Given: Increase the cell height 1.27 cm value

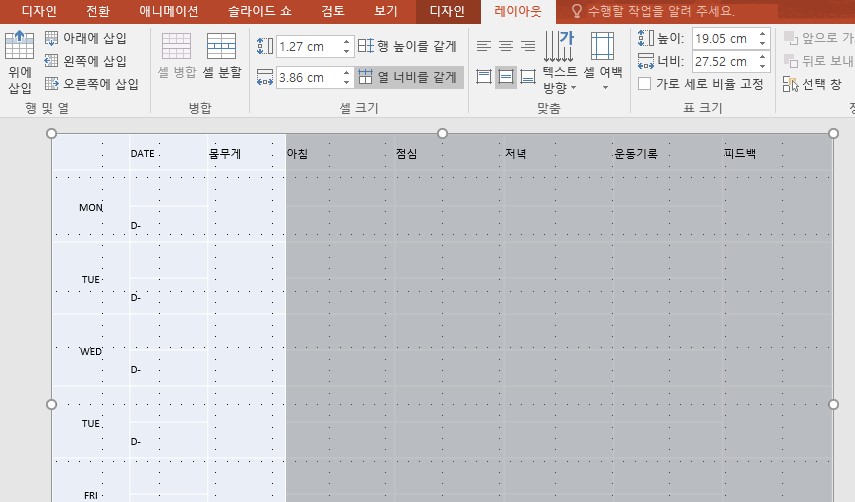Looking at the screenshot, I should pyautogui.click(x=346, y=41).
